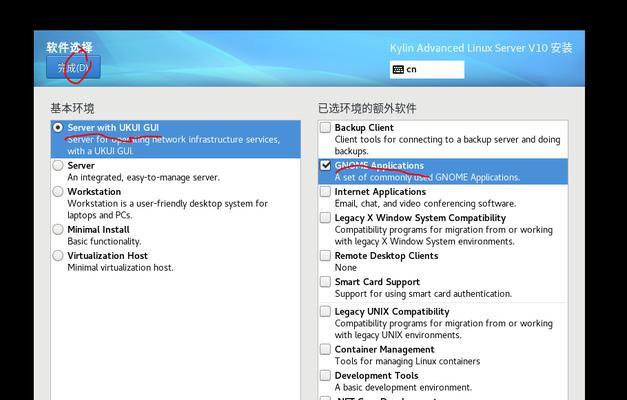This screenshot has height=400, width=627.
Task: Enable the Legacy UNIX Compatibility checkbox
Action: [x=325, y=311]
